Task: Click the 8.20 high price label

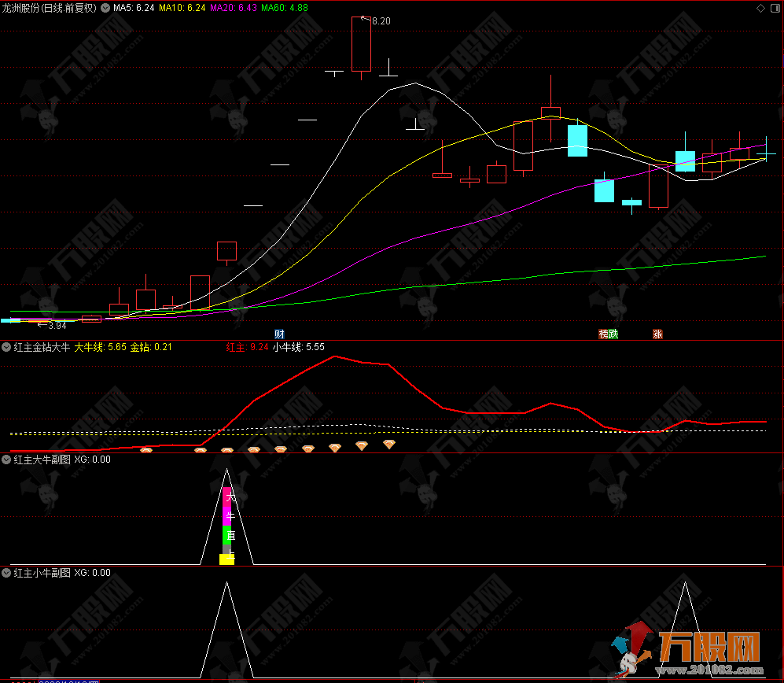Action: (x=381, y=21)
